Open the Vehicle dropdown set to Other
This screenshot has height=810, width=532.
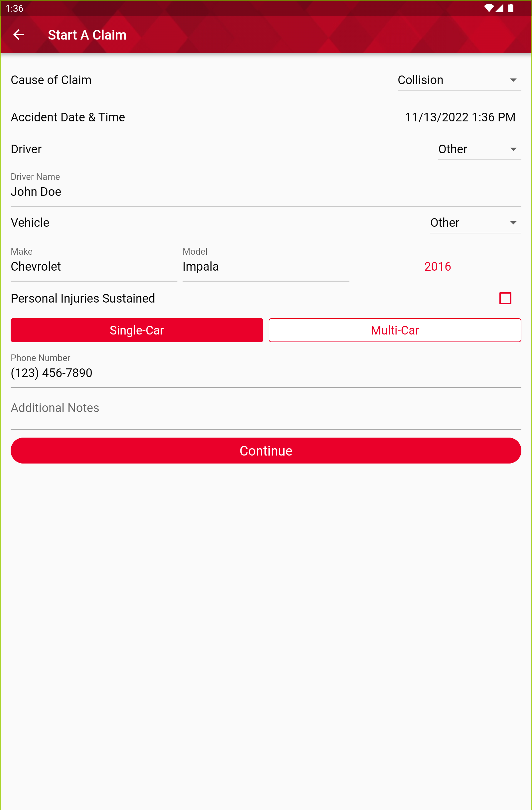[x=475, y=223]
